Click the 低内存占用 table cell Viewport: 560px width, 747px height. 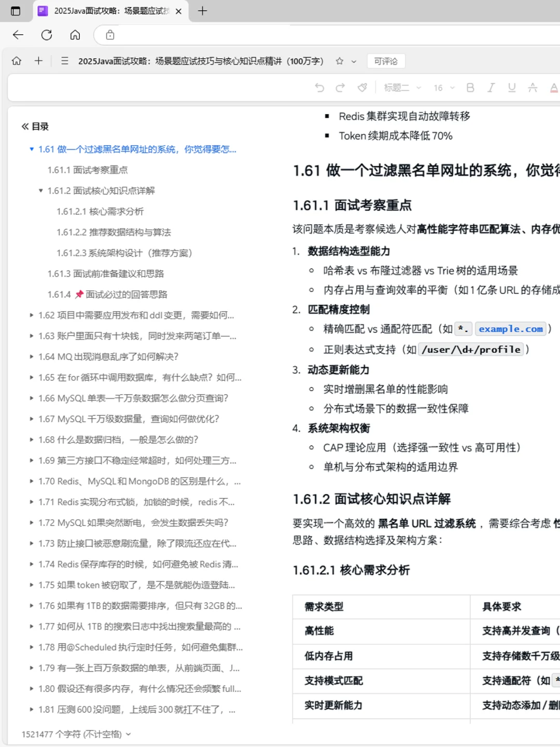[x=381, y=656]
